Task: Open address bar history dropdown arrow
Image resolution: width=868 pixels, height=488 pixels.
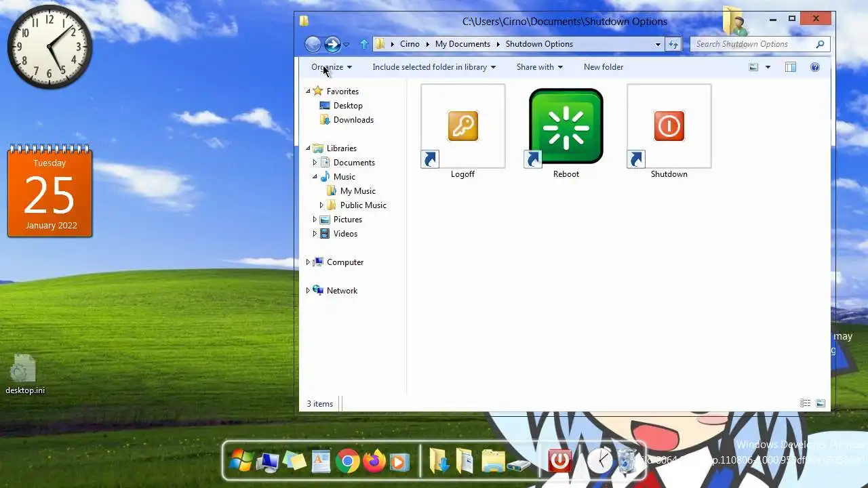Action: pos(658,44)
